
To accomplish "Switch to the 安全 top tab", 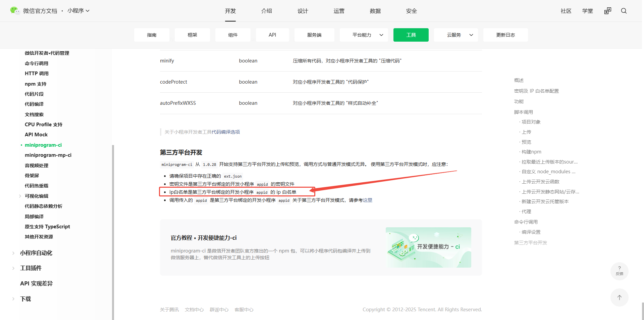I will tap(412, 11).
